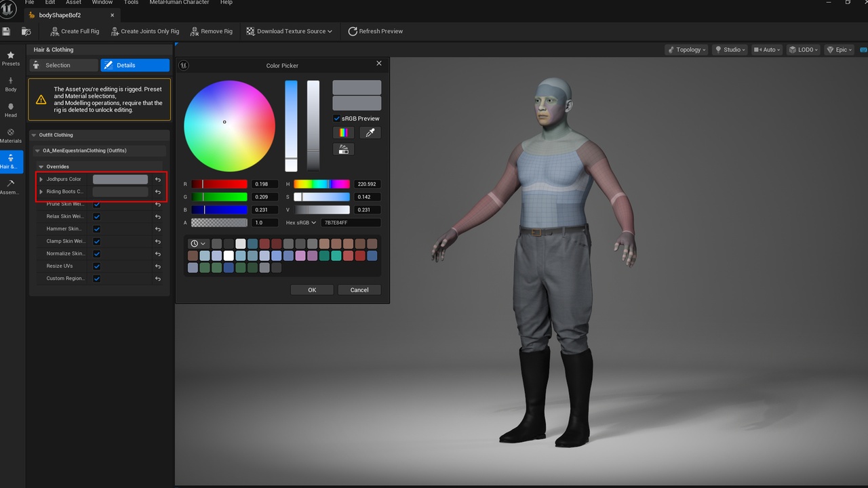The width and height of the screenshot is (868, 488).
Task: Uncheck Resize UVs checkbox
Action: (x=97, y=266)
